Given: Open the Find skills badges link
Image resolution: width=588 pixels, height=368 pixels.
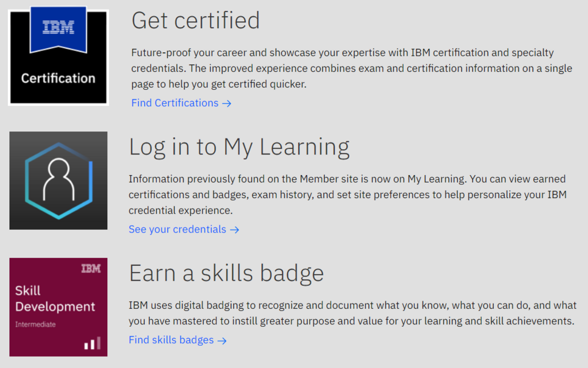Looking at the screenshot, I should pyautogui.click(x=171, y=340).
